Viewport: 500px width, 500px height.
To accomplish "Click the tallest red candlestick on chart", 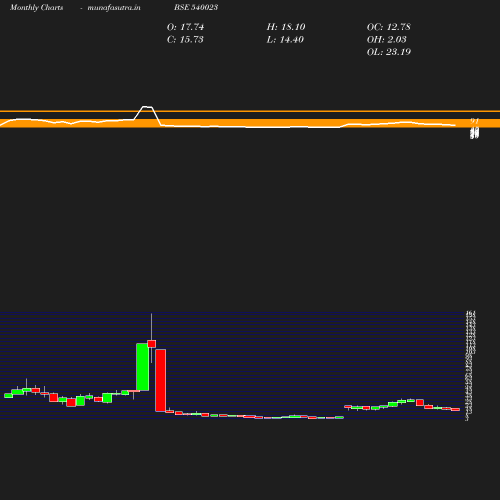I will point(161,380).
